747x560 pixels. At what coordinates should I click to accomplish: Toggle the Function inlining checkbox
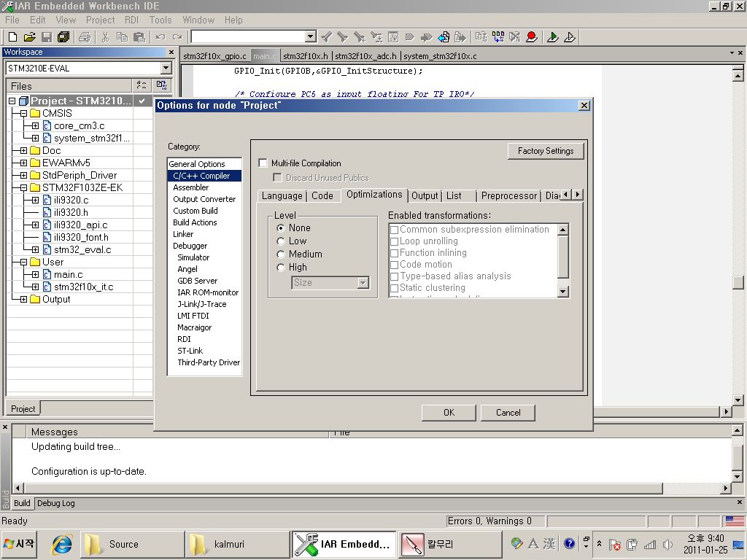point(395,253)
